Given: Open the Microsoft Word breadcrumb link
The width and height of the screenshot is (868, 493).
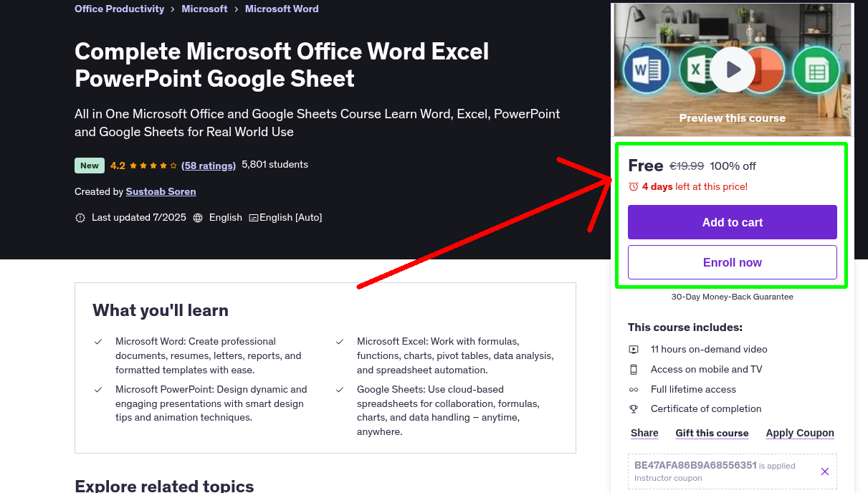Looking at the screenshot, I should pyautogui.click(x=282, y=9).
